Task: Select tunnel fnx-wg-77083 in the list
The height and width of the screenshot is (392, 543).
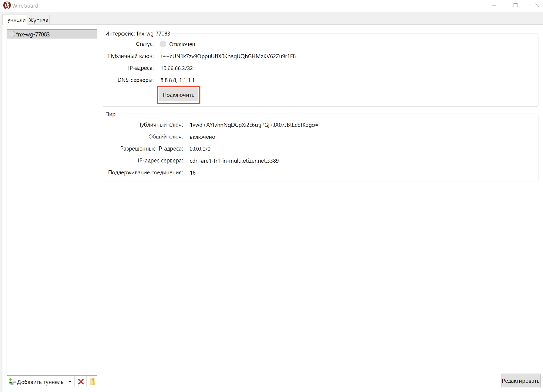Action: (x=52, y=34)
